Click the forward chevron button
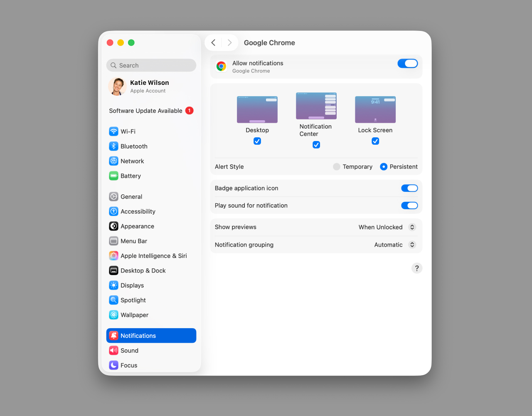The width and height of the screenshot is (532, 416). (229, 42)
